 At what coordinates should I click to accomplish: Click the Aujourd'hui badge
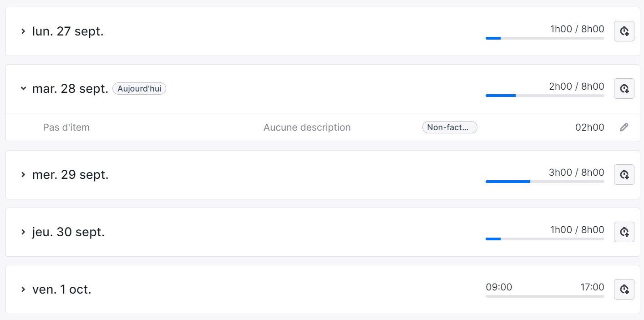tap(139, 89)
